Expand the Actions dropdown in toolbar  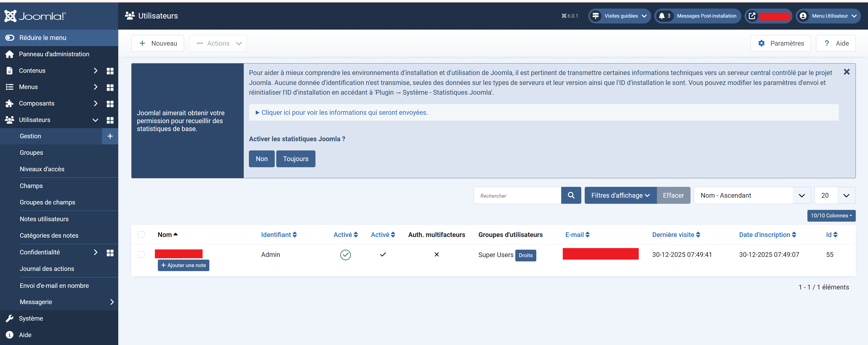tap(218, 43)
